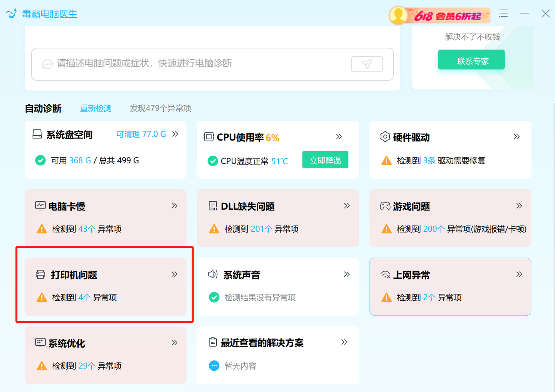Viewport: 555px width, 392px height.
Task: Click the 暂无内容 text
Action: (240, 366)
